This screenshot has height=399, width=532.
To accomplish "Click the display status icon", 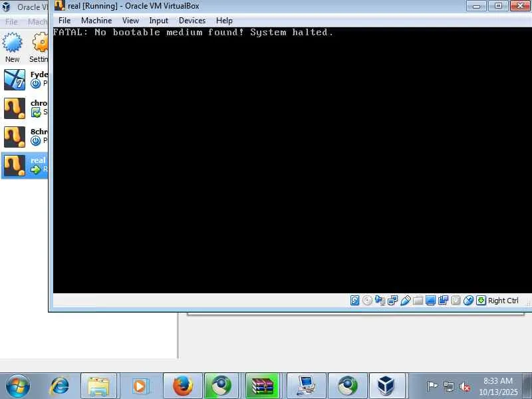I will pos(430,301).
